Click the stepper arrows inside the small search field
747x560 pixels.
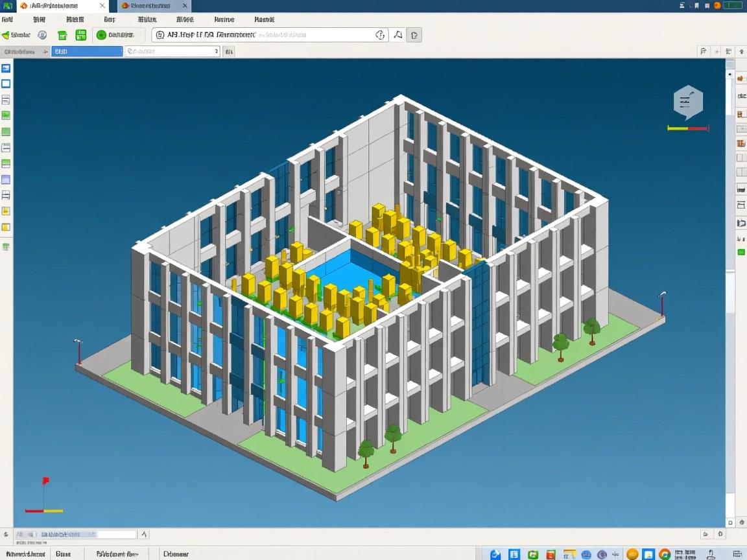pyautogui.click(x=215, y=51)
